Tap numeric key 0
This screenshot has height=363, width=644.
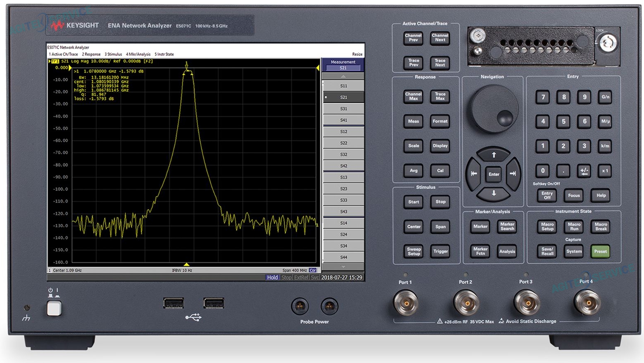point(543,171)
